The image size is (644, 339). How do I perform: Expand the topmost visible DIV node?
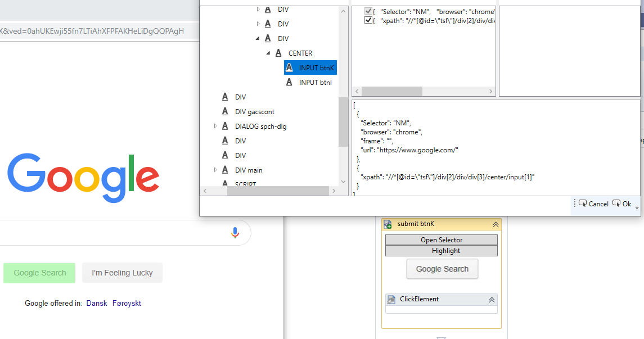click(258, 9)
